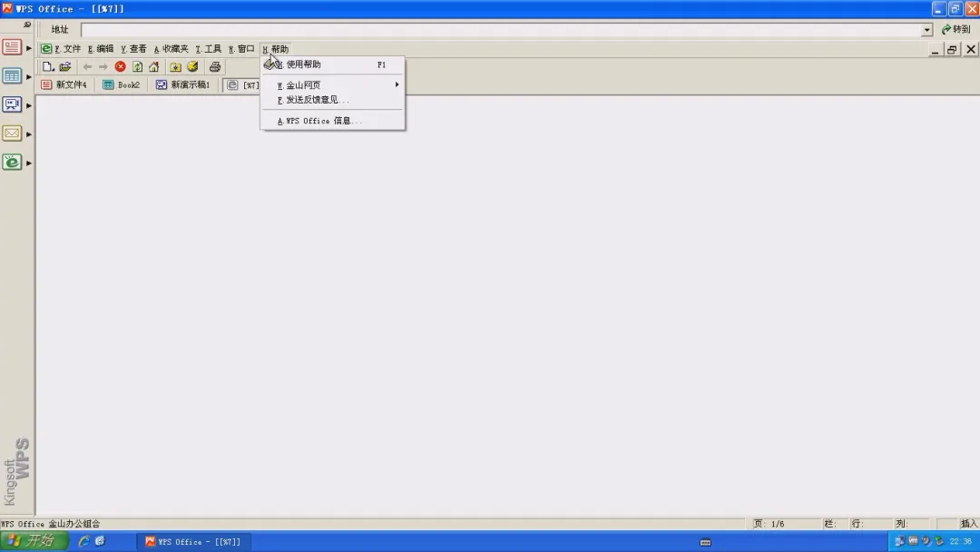The height and width of the screenshot is (552, 980).
Task: Open the presentation module sidebar icon
Action: coord(12,104)
